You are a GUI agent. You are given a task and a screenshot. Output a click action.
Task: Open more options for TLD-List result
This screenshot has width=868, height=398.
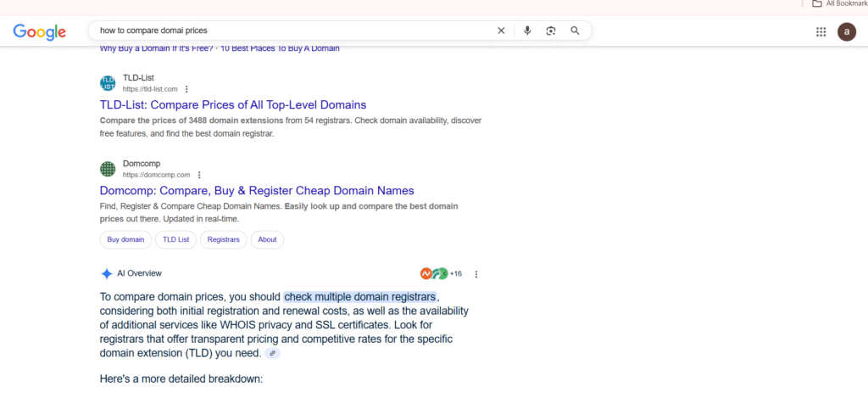tap(186, 89)
